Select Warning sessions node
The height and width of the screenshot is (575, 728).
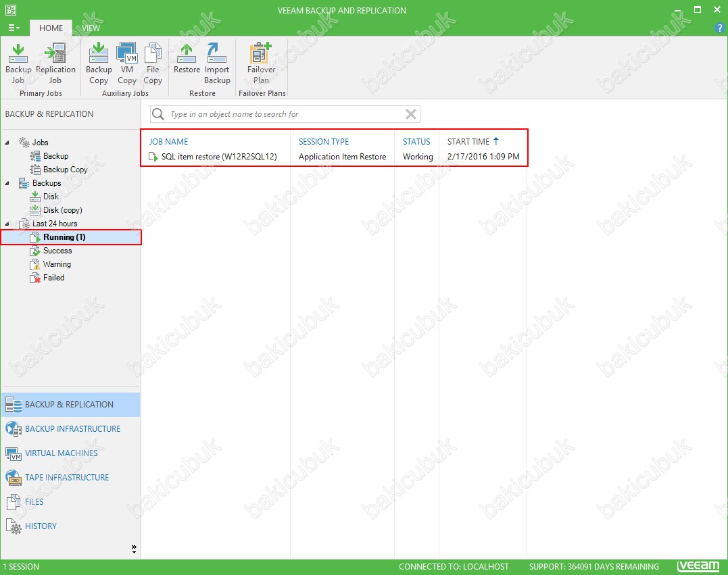pos(57,264)
